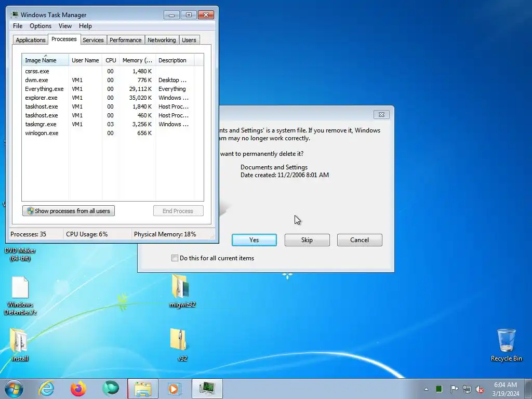Click the Task Manager title bar icon
Viewport: 532px width, 399px height.
click(14, 15)
